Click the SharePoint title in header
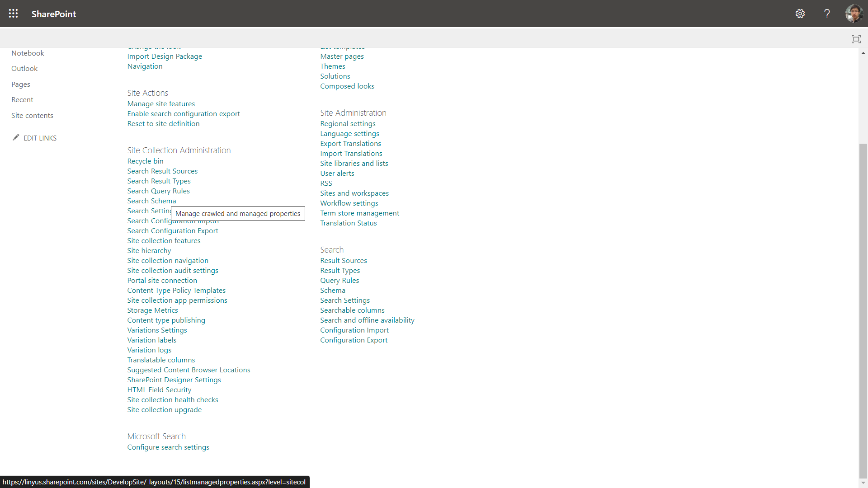Image resolution: width=868 pixels, height=488 pixels. point(54,14)
